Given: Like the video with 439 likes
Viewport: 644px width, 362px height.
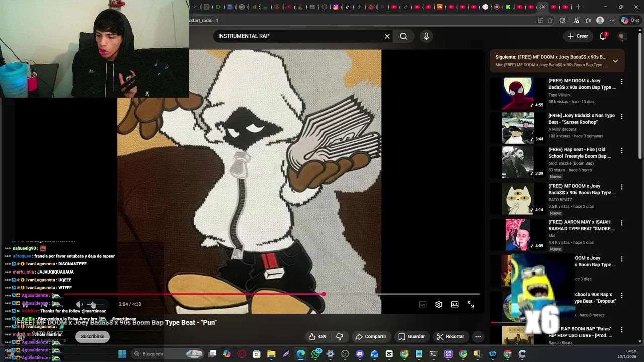Looking at the screenshot, I should (317, 337).
